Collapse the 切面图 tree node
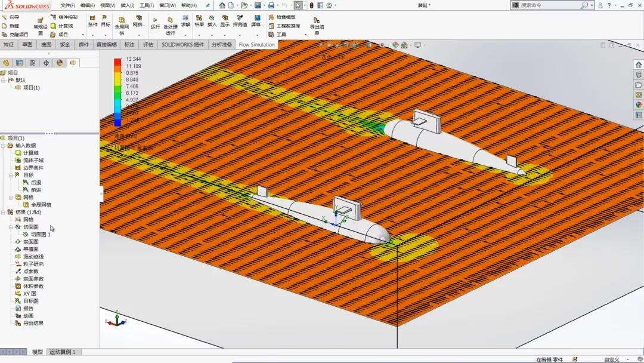The image size is (644, 363). coord(11,227)
